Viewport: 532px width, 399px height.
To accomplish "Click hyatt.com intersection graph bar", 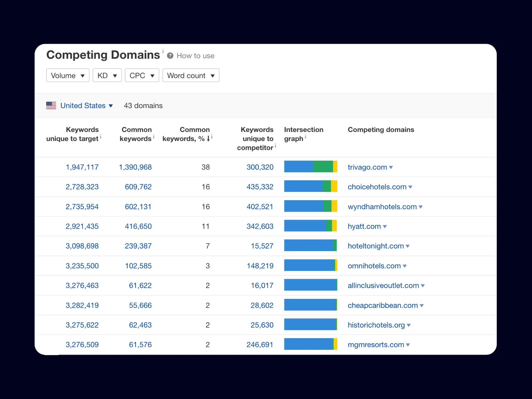I will tap(311, 226).
